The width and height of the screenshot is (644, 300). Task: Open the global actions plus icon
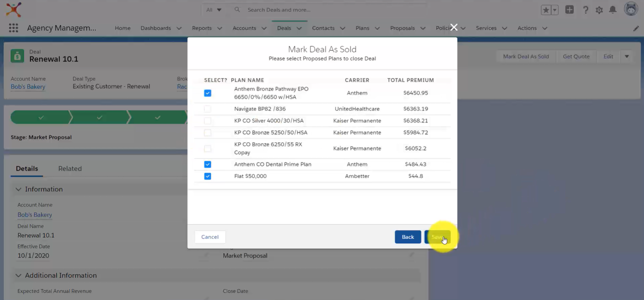(x=570, y=10)
